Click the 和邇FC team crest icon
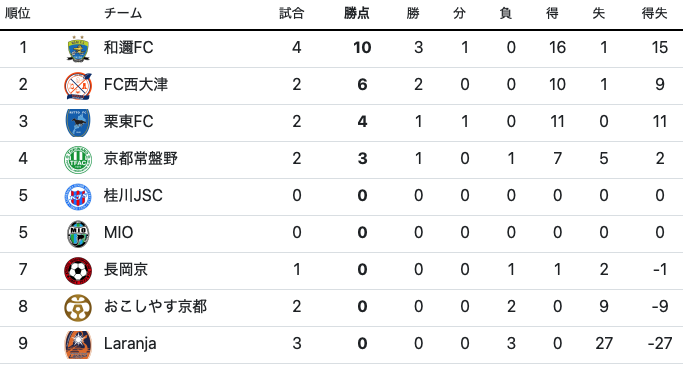Screen dimensions: 683x367 click(78, 48)
